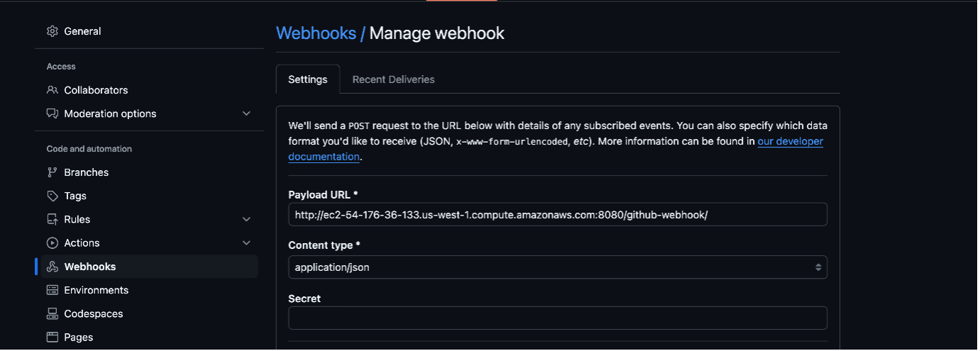Focus the Secret input field

click(557, 318)
